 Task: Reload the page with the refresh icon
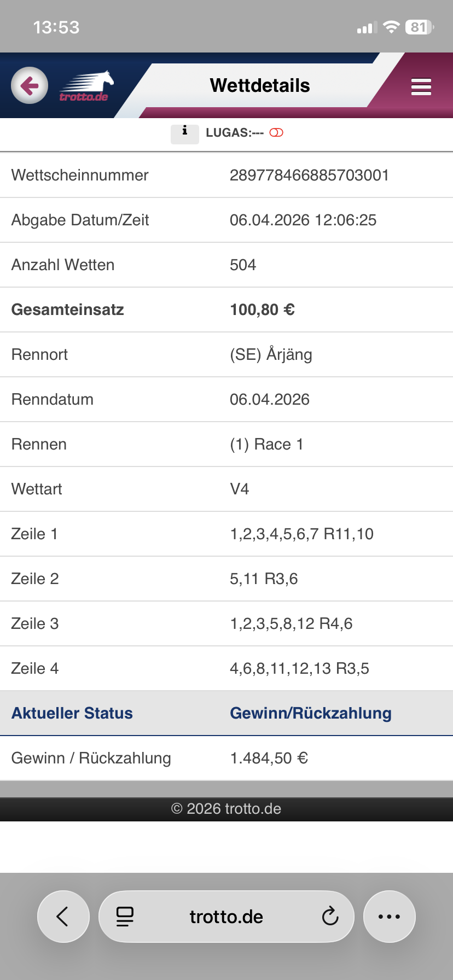330,917
